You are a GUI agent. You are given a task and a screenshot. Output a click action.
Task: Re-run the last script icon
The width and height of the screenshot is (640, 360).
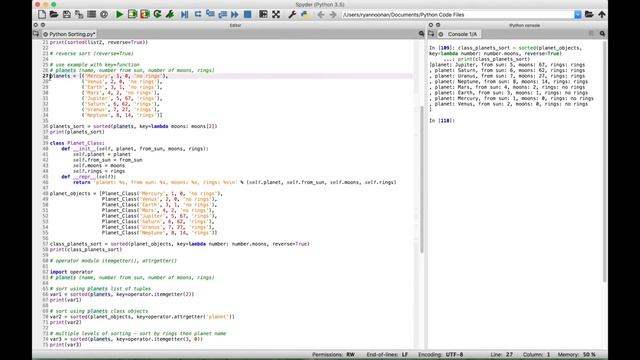pyautogui.click(x=157, y=14)
